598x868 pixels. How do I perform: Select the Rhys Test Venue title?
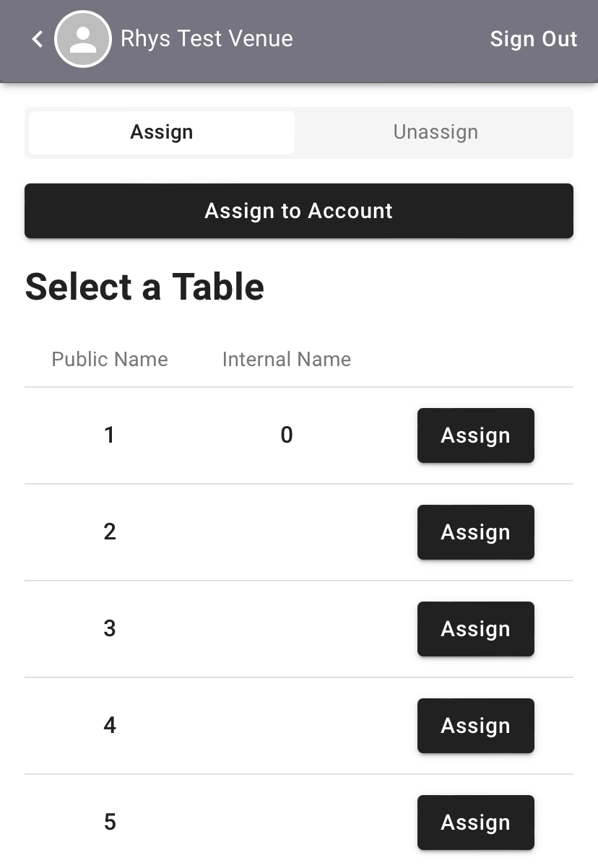pos(207,39)
